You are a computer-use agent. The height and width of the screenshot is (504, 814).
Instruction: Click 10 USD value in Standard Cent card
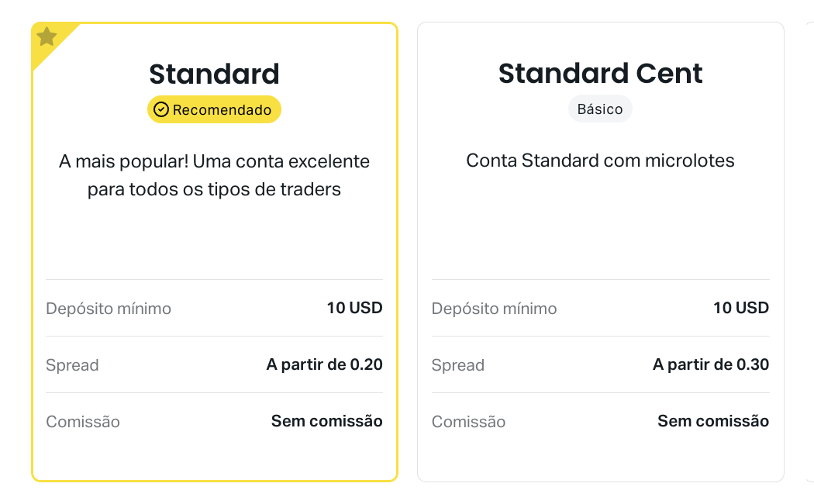point(741,308)
